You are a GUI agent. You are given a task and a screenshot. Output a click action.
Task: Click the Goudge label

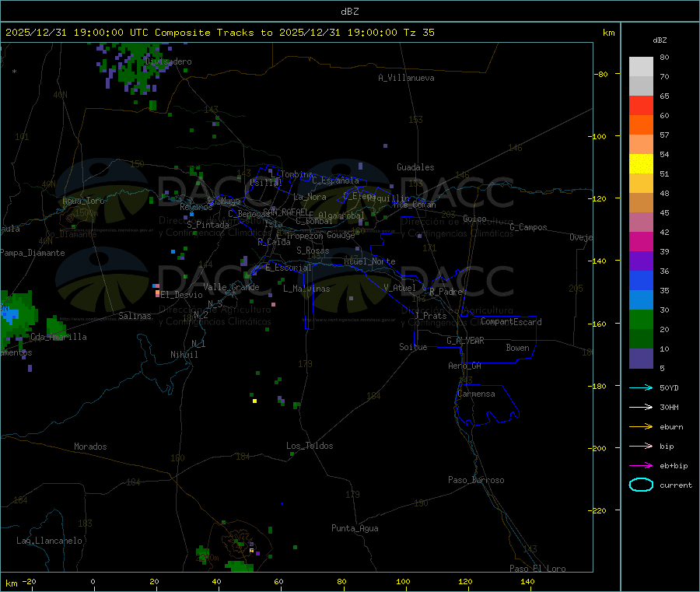tap(341, 235)
